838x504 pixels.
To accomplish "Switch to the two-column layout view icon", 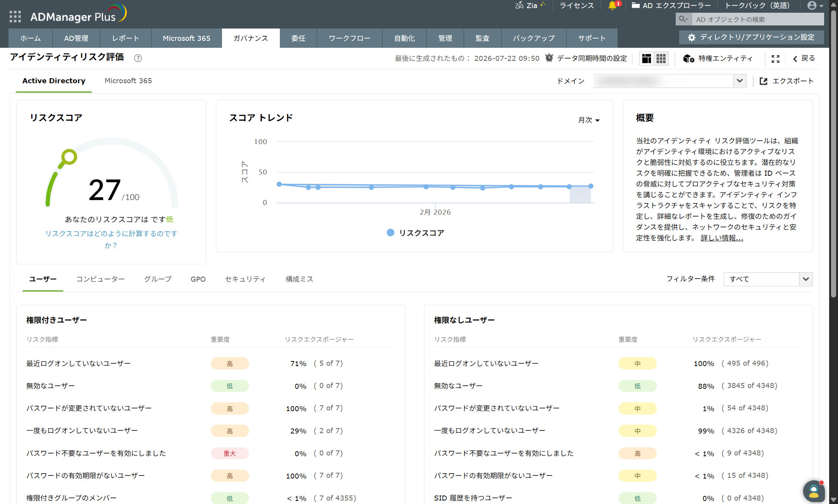I will click(x=646, y=58).
